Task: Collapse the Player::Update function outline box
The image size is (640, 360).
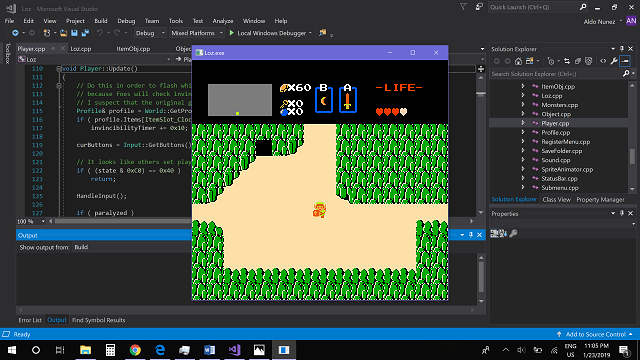Action: 59,69
